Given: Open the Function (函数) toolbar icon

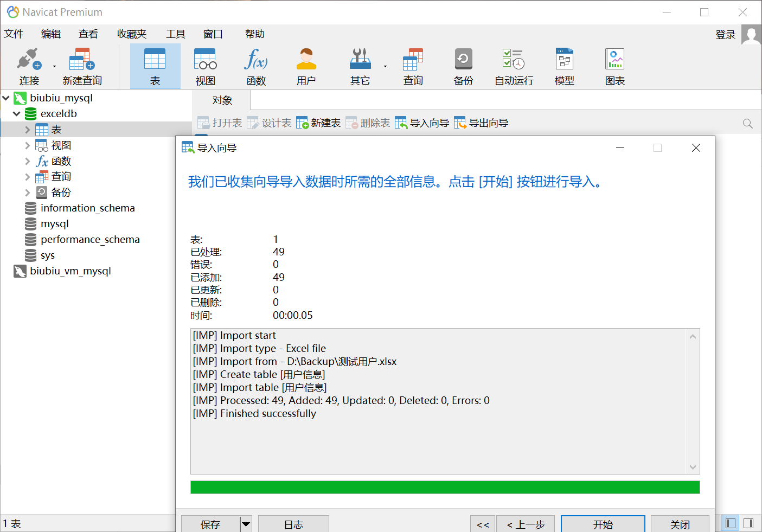Looking at the screenshot, I should (256, 66).
